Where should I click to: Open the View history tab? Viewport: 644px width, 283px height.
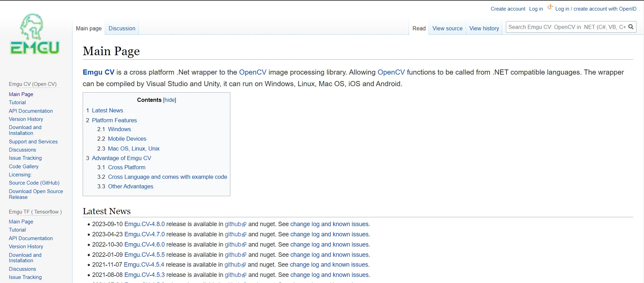coord(484,28)
